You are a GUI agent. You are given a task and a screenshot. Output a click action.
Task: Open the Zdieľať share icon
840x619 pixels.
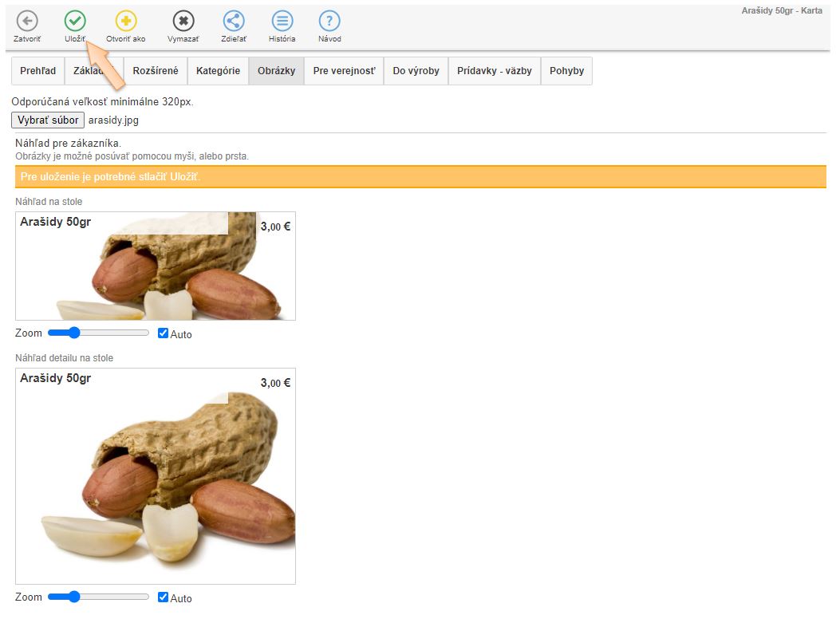[x=234, y=22]
